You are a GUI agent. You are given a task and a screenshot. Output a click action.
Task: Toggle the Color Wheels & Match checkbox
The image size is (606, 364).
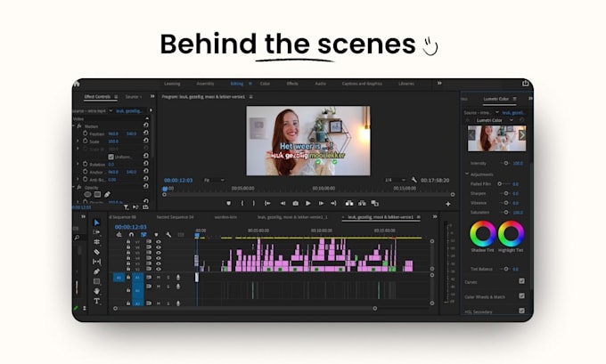click(521, 295)
